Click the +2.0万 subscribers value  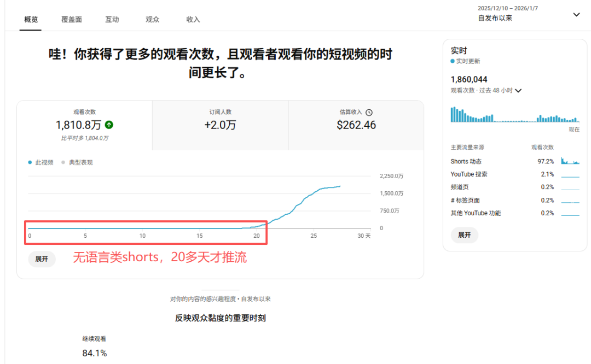pos(220,125)
